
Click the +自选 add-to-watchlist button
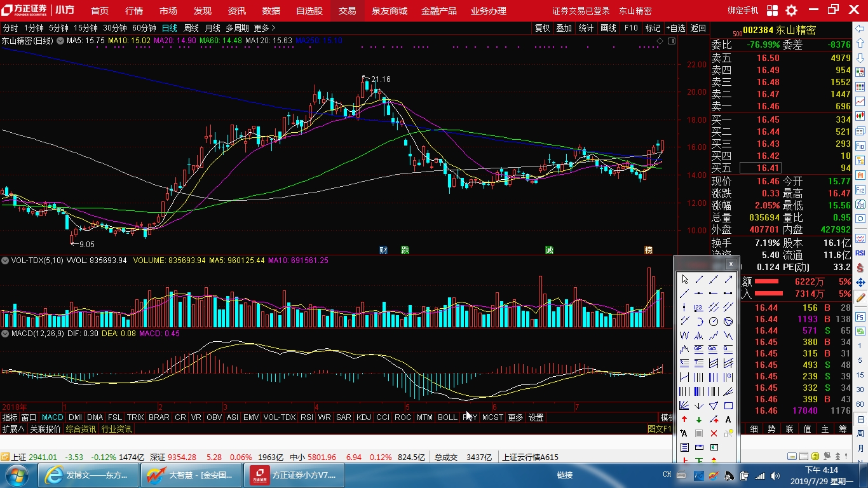(x=676, y=28)
